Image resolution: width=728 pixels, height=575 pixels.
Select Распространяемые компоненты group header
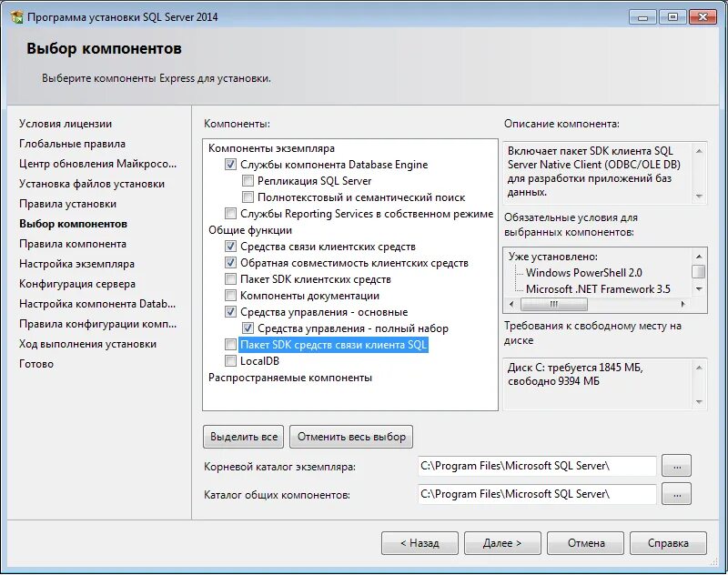(290, 378)
